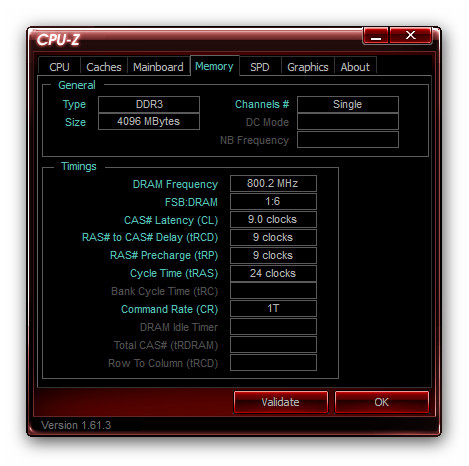The image size is (469, 466).
Task: Select the CAS# Latency value field
Action: (x=273, y=219)
